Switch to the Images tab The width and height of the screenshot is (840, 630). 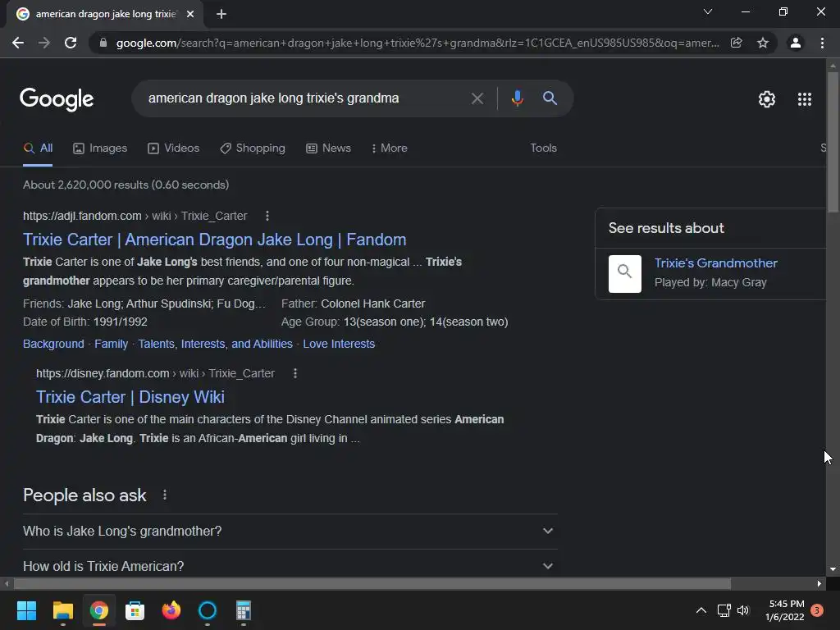point(100,148)
